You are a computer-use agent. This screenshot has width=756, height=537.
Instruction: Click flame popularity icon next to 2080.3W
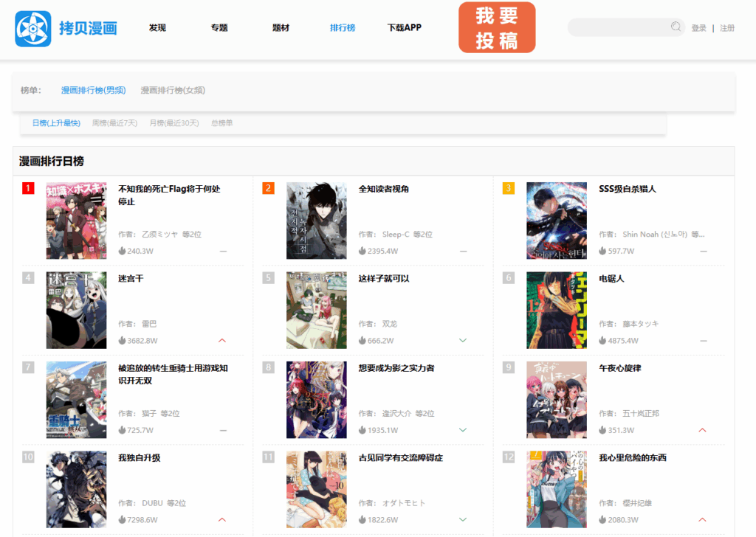click(602, 519)
